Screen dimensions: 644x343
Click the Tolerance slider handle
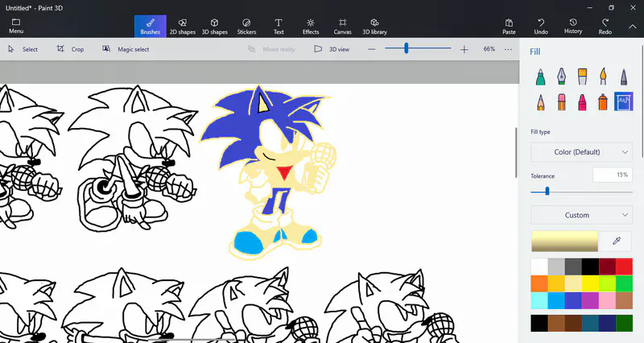(x=547, y=192)
